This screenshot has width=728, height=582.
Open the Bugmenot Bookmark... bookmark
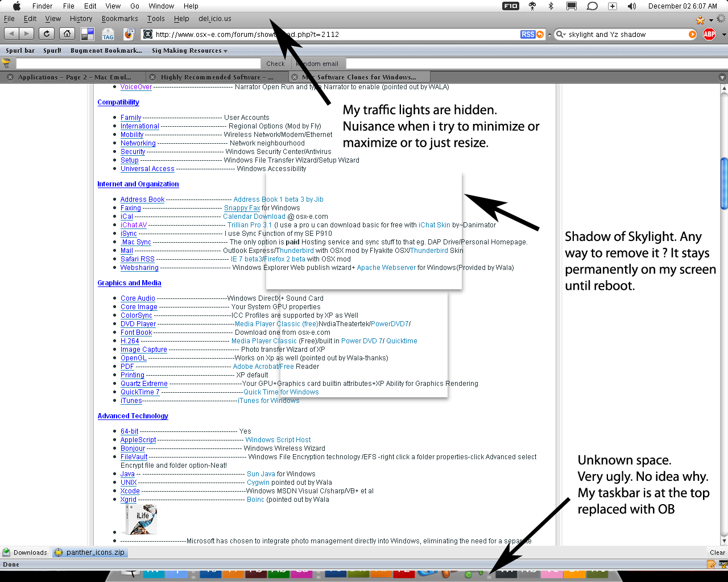pyautogui.click(x=106, y=51)
